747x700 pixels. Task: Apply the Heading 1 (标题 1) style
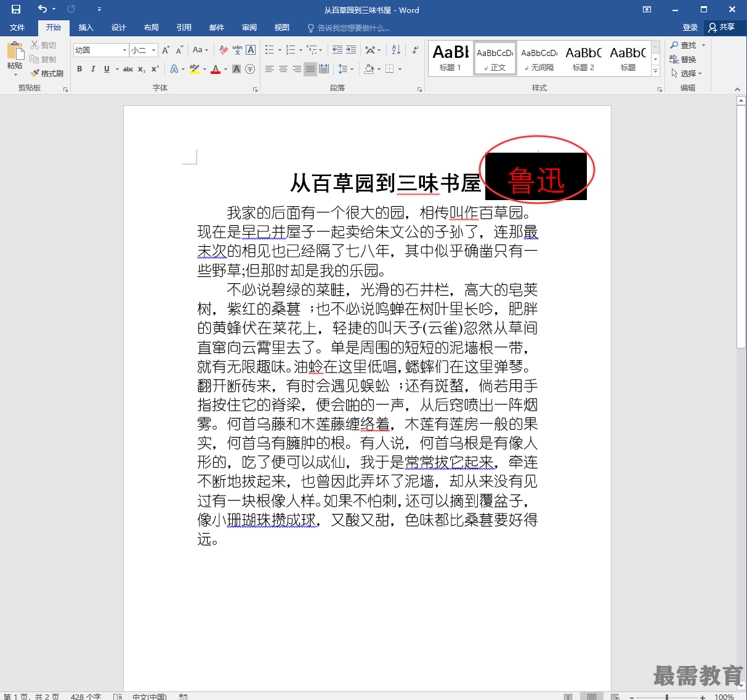(451, 59)
